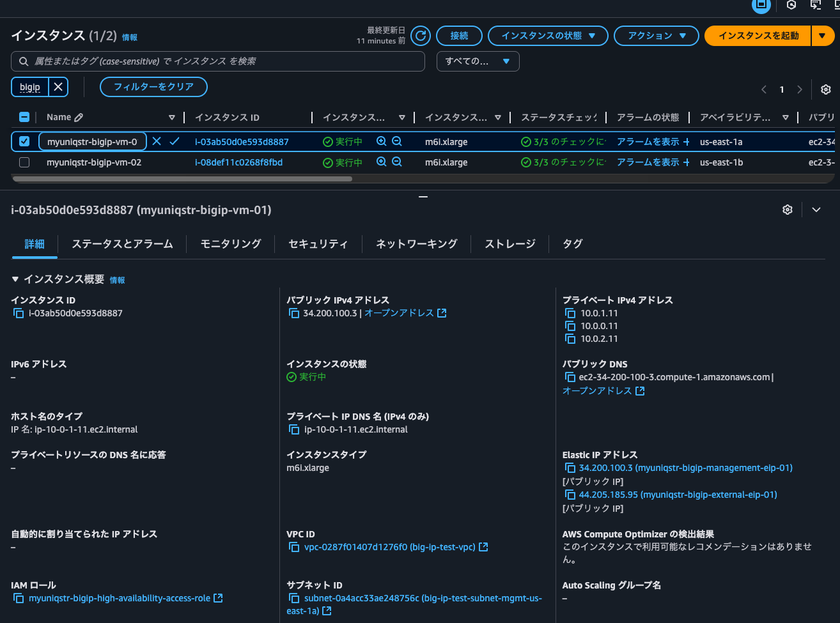Switch to the タグ tab

[x=573, y=243]
